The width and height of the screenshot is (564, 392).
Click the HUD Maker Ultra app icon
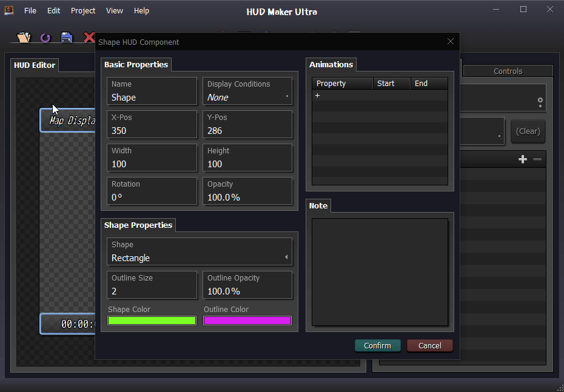point(8,10)
